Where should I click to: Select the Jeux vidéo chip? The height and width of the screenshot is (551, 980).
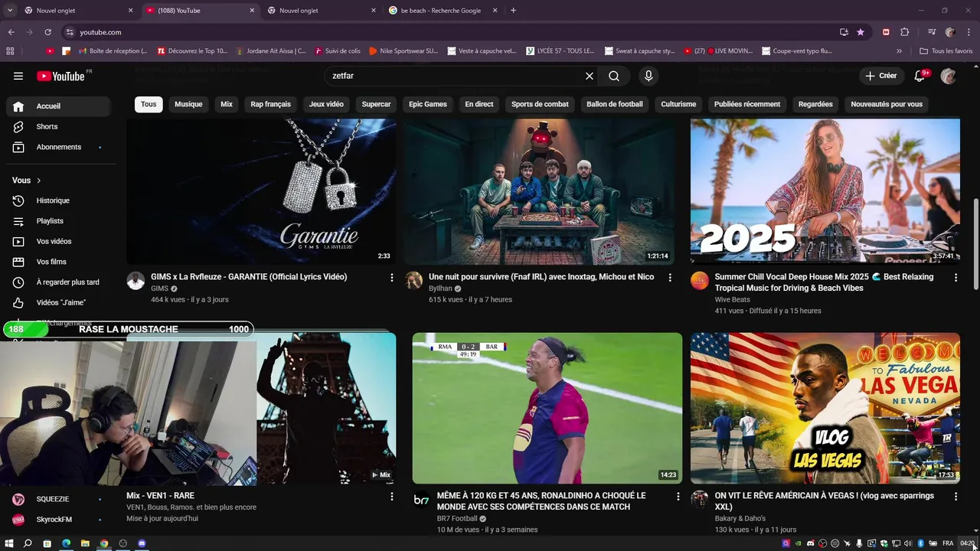tap(326, 104)
